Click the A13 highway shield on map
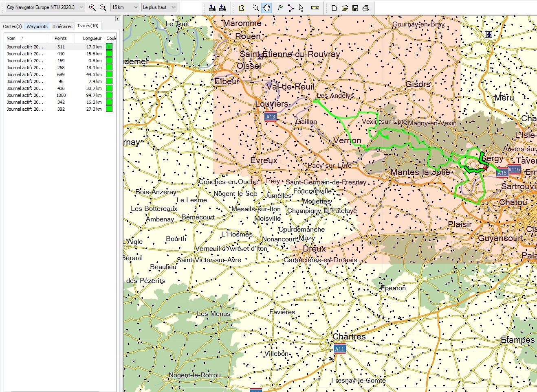The image size is (537, 392). [271, 117]
